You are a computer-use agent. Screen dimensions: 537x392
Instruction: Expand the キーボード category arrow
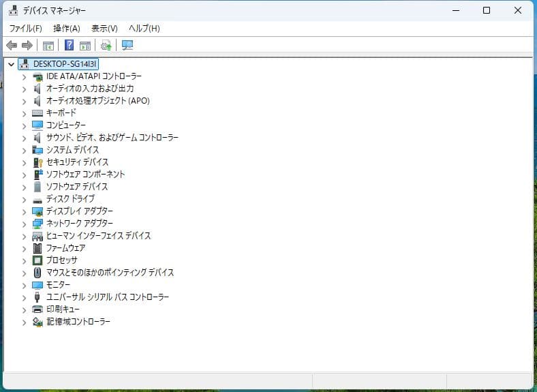click(x=24, y=114)
